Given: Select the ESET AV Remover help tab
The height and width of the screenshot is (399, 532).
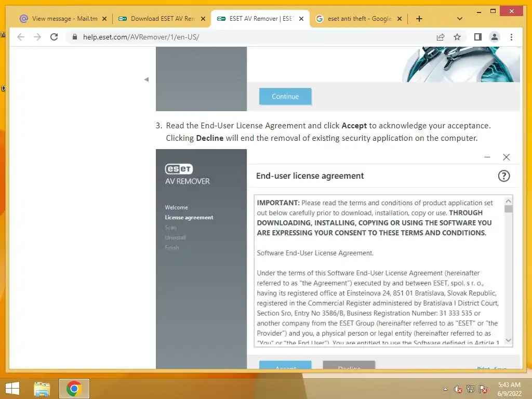Looking at the screenshot, I should click(x=261, y=19).
